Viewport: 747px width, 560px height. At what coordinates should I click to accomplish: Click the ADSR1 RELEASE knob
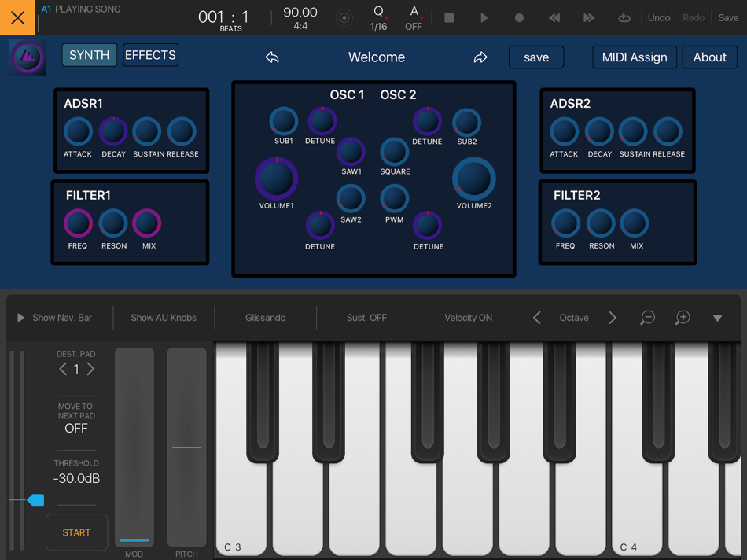[182, 131]
